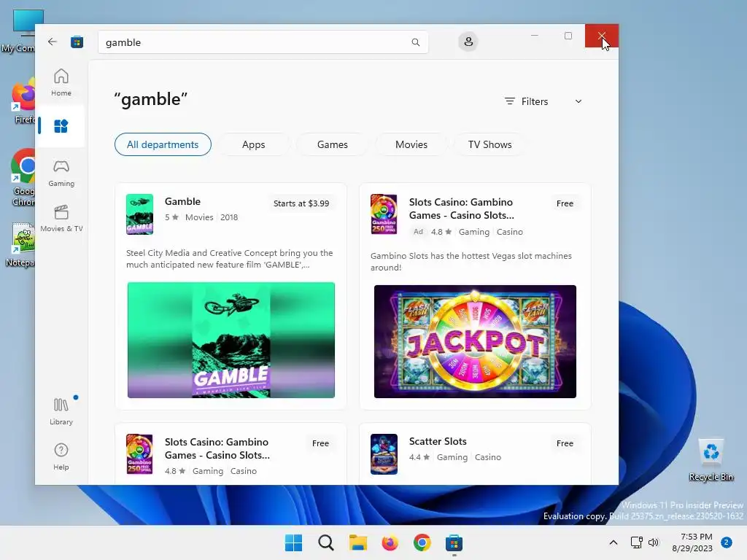Open the Scatter Slots title link
Image resolution: width=747 pixels, height=560 pixels.
pyautogui.click(x=438, y=441)
